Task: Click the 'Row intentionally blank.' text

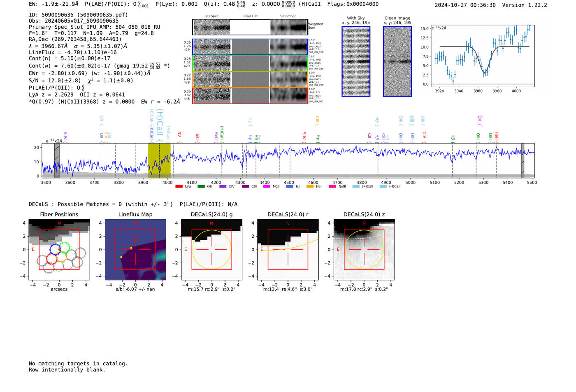Action: click(67, 370)
